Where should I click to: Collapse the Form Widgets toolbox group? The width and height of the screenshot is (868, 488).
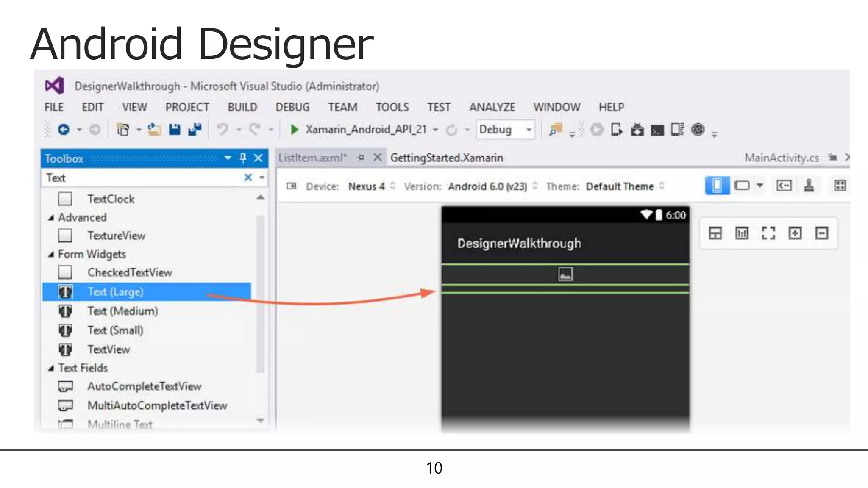point(51,255)
